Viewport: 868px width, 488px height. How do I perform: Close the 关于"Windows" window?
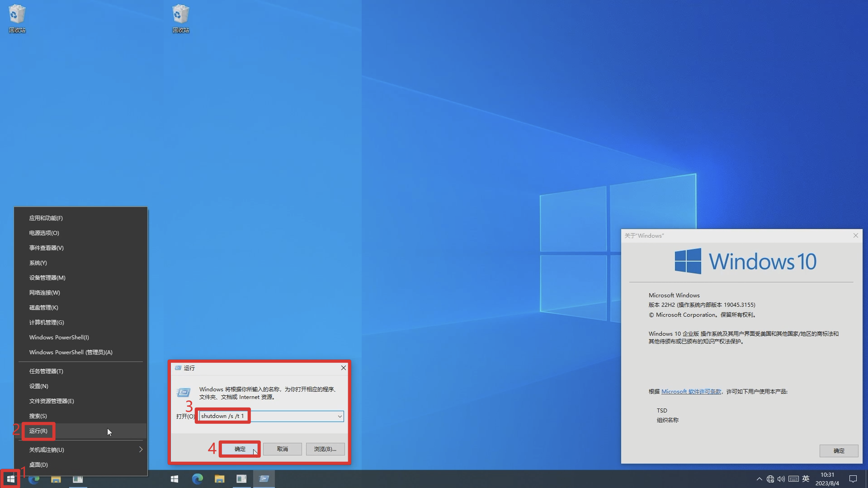click(856, 235)
